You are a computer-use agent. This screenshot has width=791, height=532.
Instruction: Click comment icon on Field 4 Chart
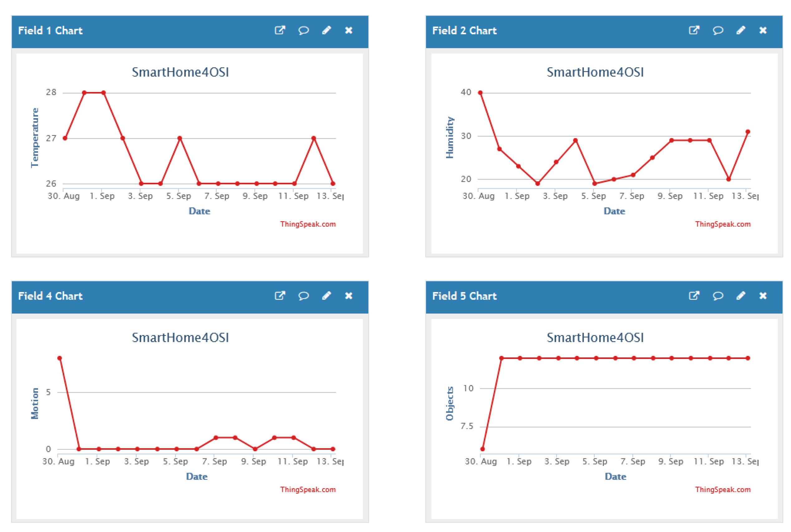pyautogui.click(x=303, y=296)
